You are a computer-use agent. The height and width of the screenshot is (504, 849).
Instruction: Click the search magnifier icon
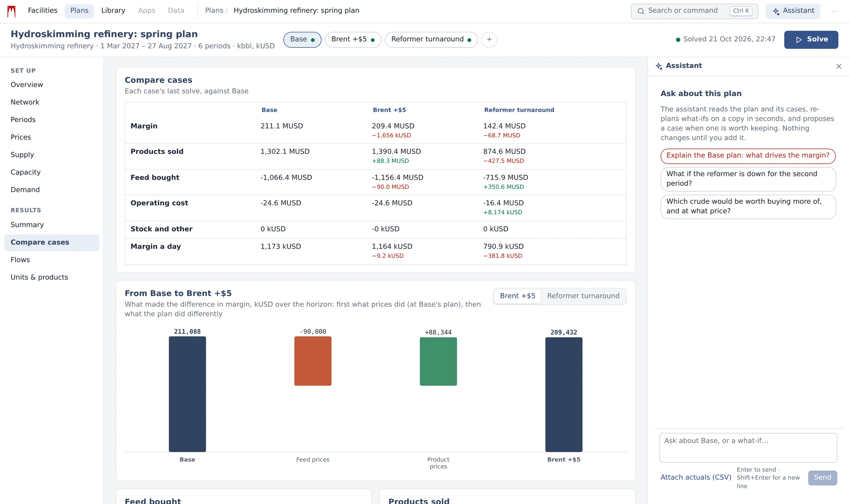tap(641, 11)
